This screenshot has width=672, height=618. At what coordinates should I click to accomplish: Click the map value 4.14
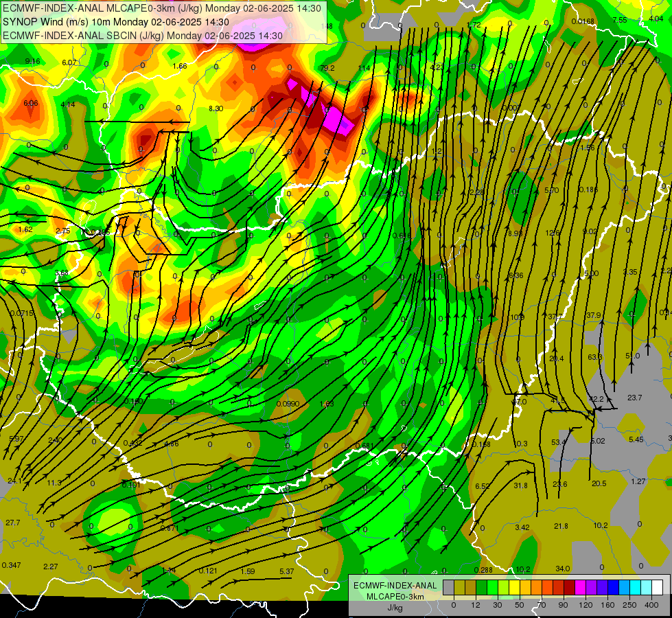point(68,104)
